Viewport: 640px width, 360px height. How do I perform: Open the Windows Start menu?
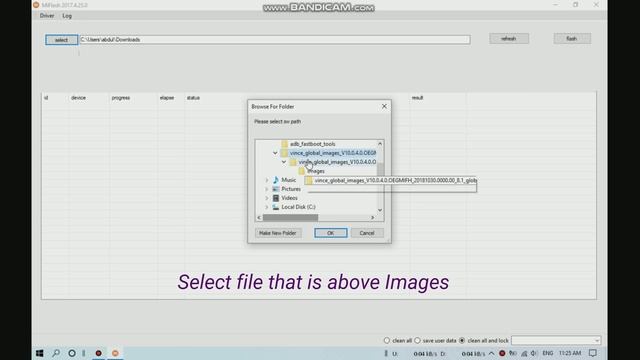[40, 353]
